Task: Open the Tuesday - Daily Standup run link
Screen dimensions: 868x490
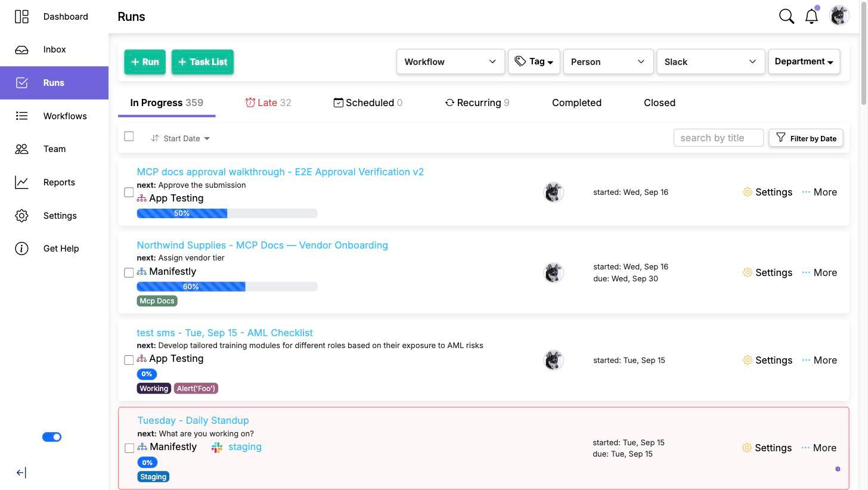Action: pyautogui.click(x=193, y=420)
